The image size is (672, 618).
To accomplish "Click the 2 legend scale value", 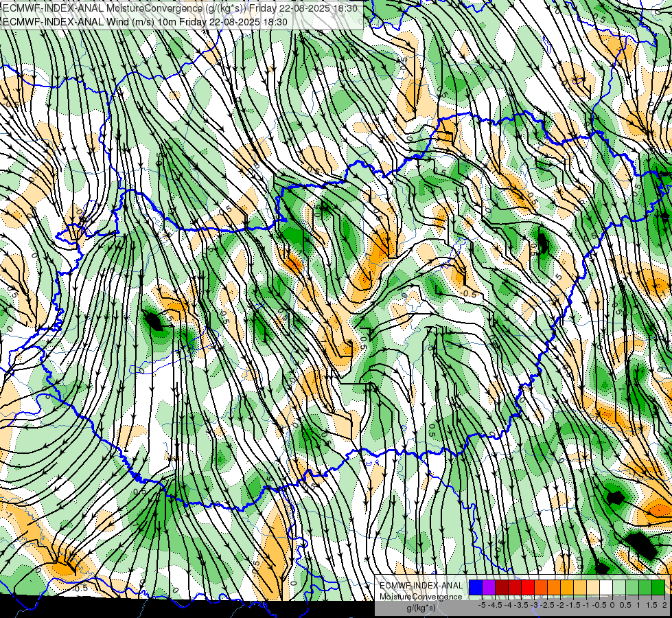I will (x=664, y=605).
